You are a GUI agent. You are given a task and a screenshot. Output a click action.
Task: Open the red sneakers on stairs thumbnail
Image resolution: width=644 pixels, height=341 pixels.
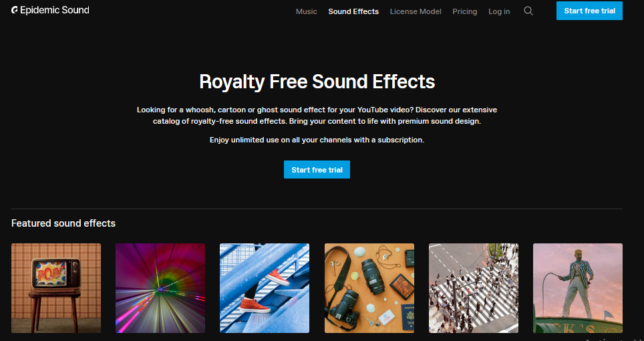pyautogui.click(x=265, y=288)
